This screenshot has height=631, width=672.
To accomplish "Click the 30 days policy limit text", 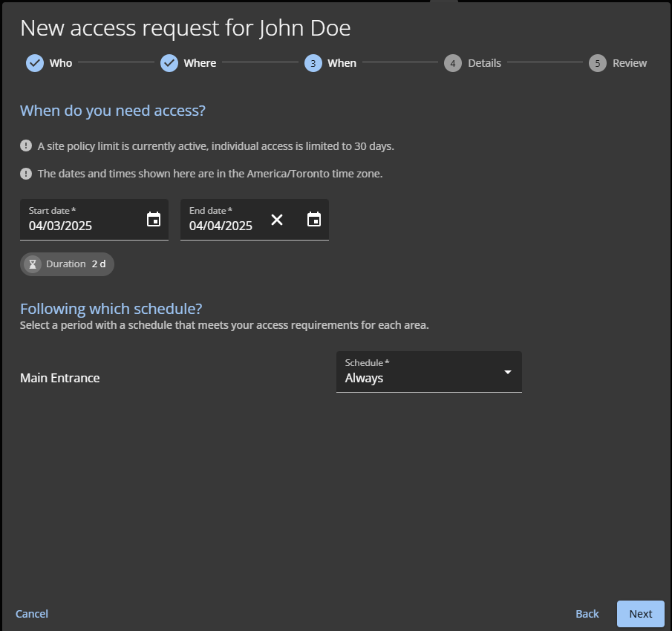I will 216,146.
